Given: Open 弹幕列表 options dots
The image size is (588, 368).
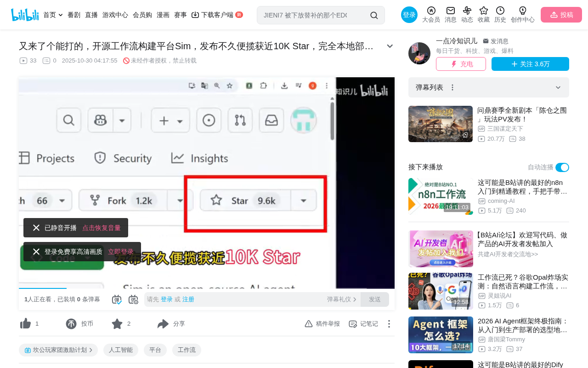Looking at the screenshot, I should tap(452, 87).
